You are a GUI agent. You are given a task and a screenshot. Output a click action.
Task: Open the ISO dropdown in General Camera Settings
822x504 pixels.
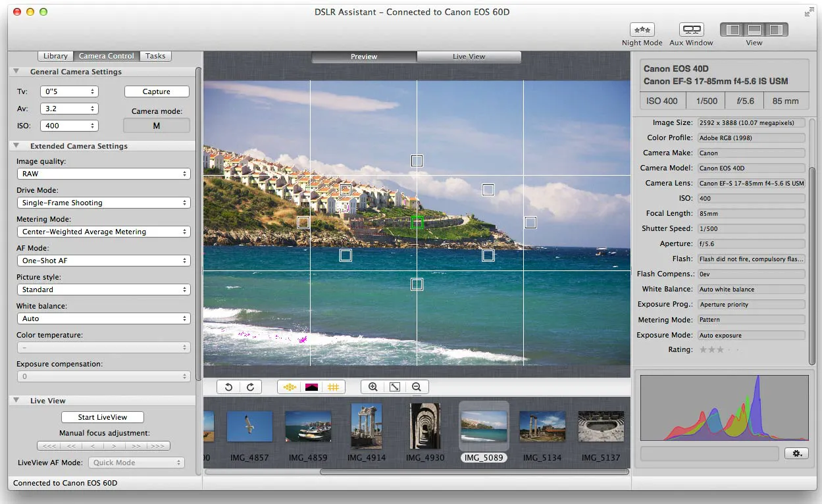coord(69,126)
